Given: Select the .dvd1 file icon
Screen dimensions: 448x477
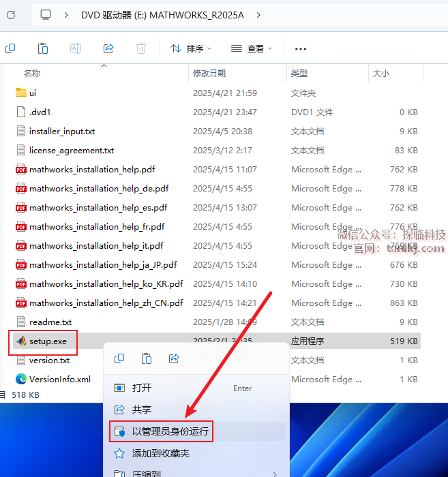Looking at the screenshot, I should 21,112.
